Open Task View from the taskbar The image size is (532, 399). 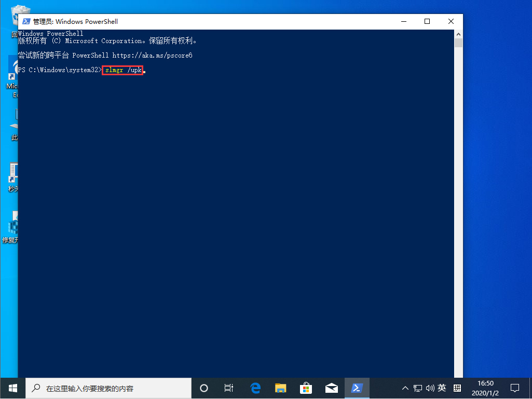[x=228, y=388]
